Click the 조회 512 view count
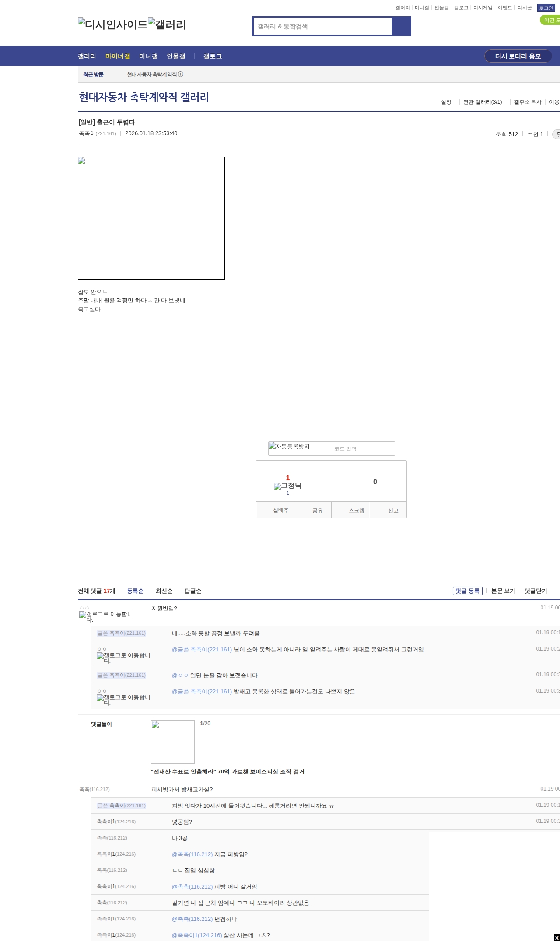Viewport: 560px width, 941px height. 507,134
